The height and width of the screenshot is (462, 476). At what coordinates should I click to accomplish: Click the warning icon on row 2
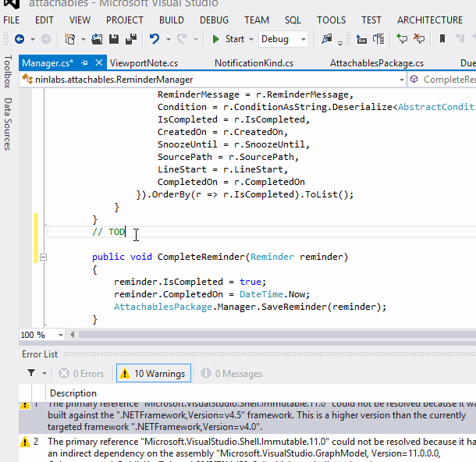25,442
